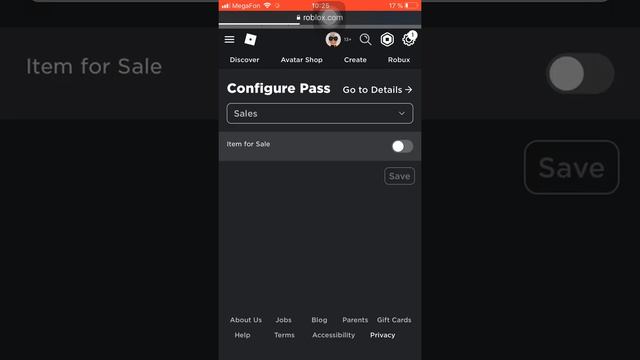Screen dimensions: 640x360
Task: Open the Blog footer link
Action: coord(319,320)
